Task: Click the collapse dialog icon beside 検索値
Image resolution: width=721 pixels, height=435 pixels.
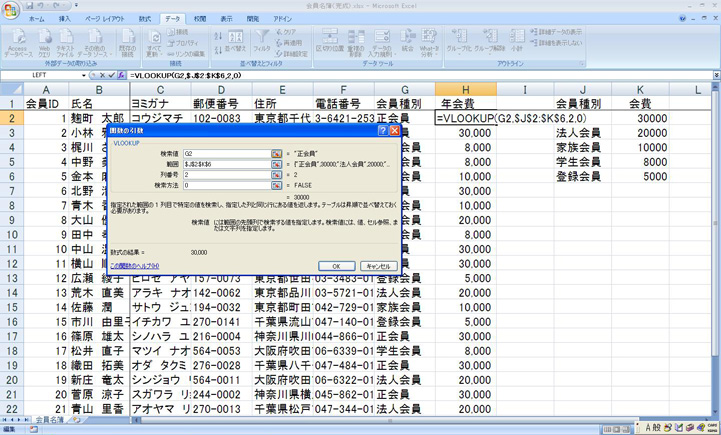Action: (x=276, y=154)
